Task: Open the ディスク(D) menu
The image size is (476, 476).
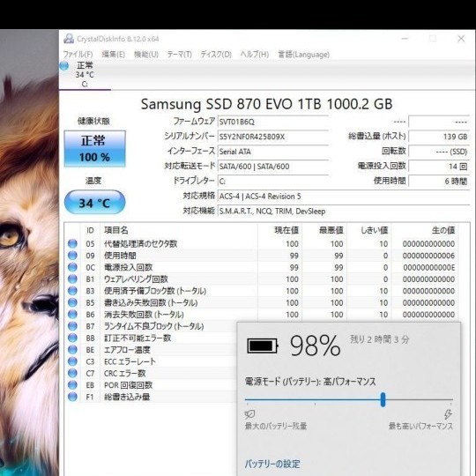Action: pos(216,55)
